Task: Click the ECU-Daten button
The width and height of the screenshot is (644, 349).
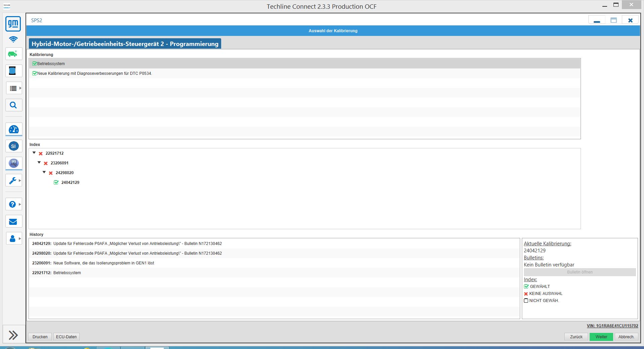Action: [66, 337]
